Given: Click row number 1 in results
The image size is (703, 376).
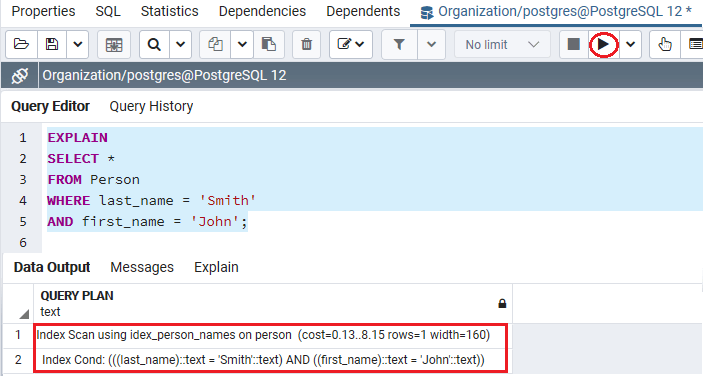Looking at the screenshot, I should 18,335.
